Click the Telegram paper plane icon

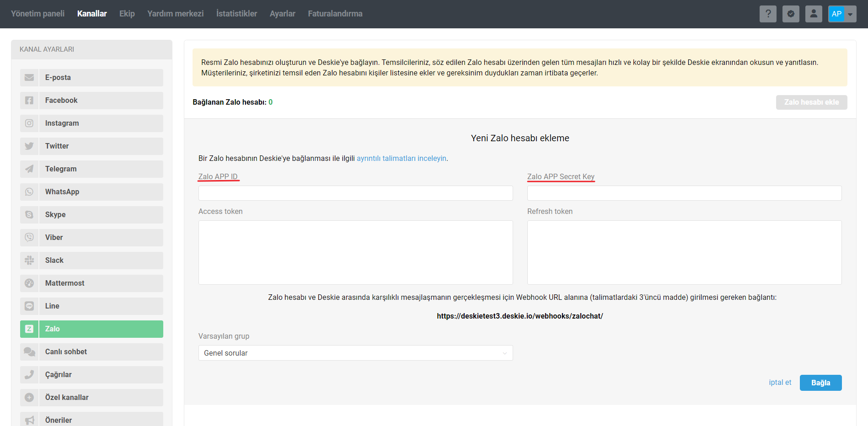click(x=29, y=169)
